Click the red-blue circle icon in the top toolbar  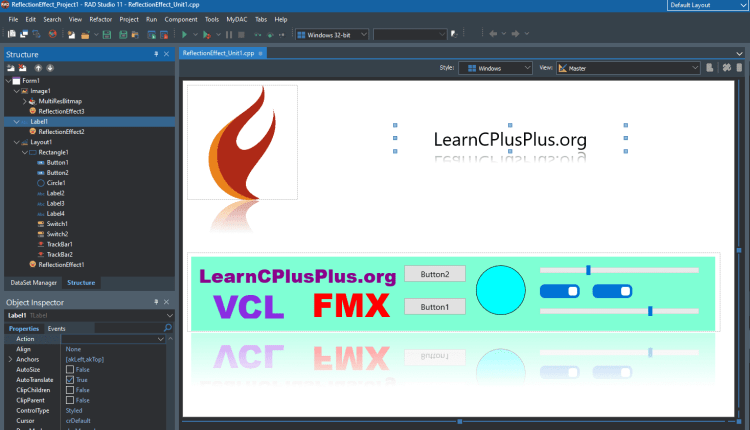(x=53, y=34)
